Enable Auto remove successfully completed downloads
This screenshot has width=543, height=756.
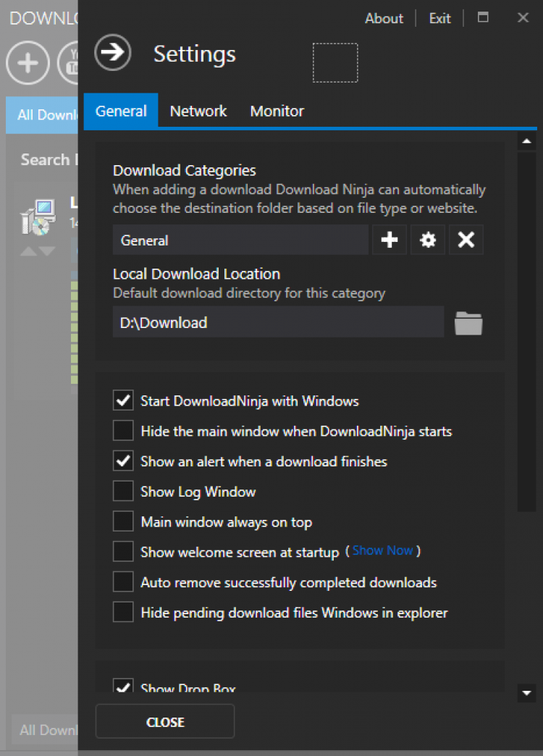point(123,582)
